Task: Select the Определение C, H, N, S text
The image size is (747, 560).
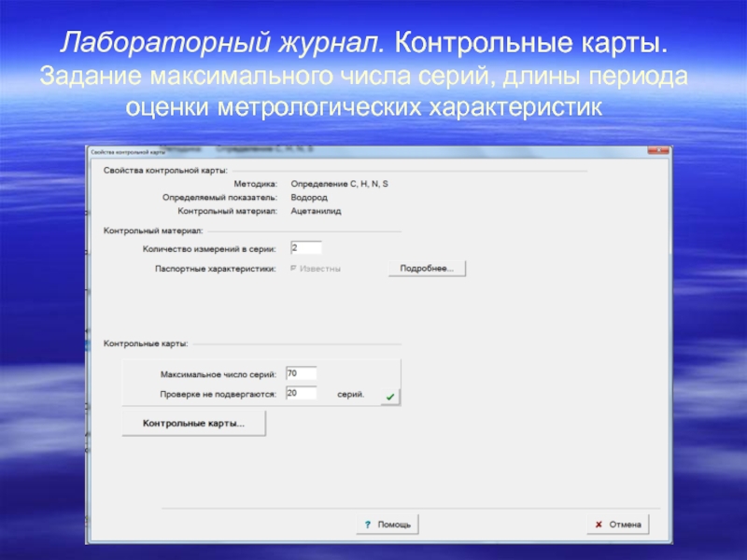Action: click(339, 184)
